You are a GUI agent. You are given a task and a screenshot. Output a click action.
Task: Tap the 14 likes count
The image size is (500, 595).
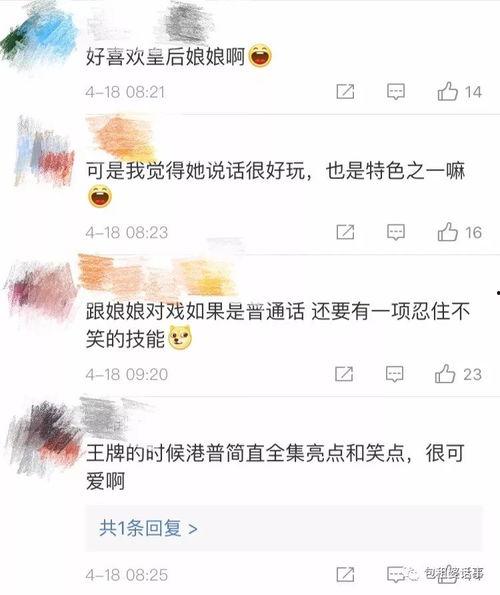tap(473, 92)
